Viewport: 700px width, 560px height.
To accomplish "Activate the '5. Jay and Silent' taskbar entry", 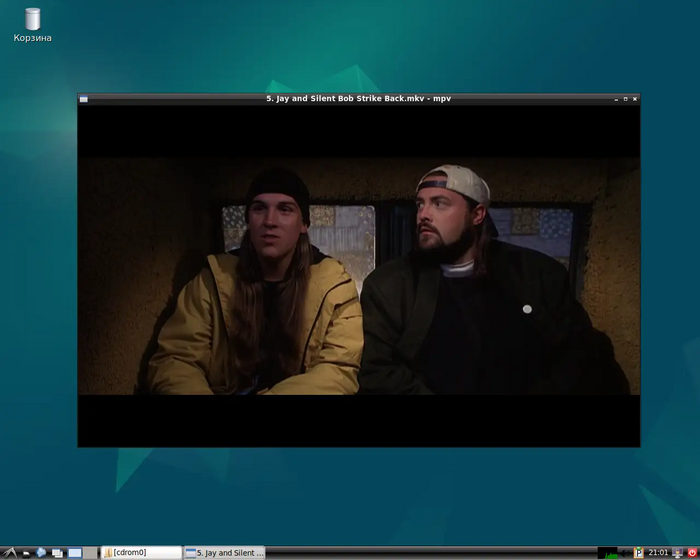I will tap(225, 553).
